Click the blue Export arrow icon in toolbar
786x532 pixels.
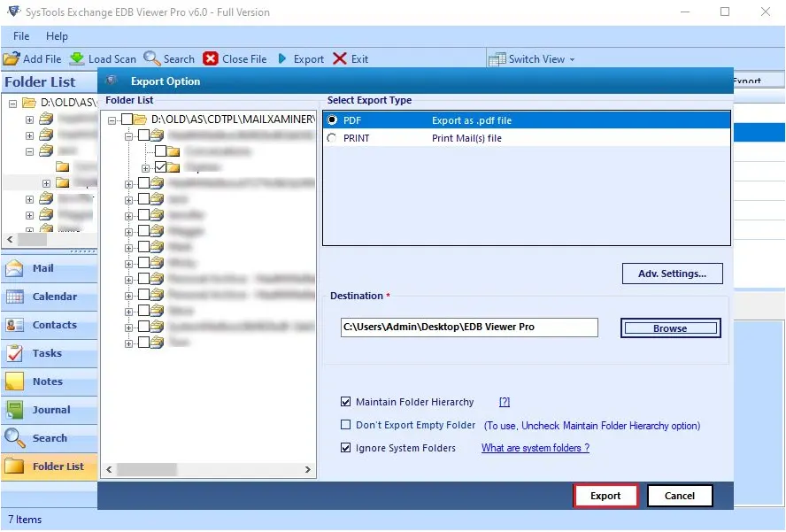[x=282, y=58]
